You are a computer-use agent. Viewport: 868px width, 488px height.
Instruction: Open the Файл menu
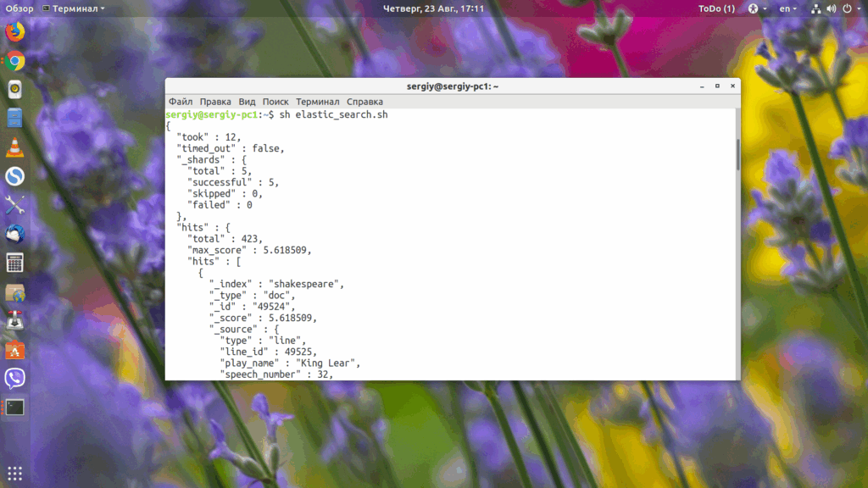(x=181, y=102)
